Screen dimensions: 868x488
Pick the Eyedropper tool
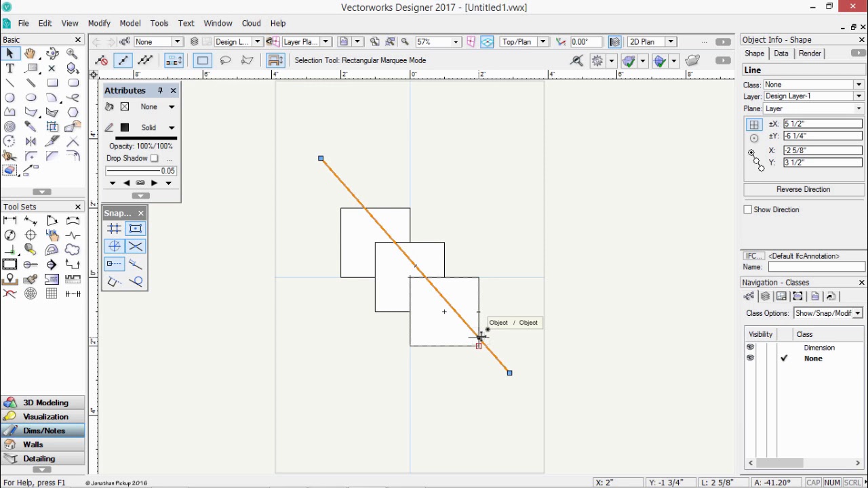point(31,127)
